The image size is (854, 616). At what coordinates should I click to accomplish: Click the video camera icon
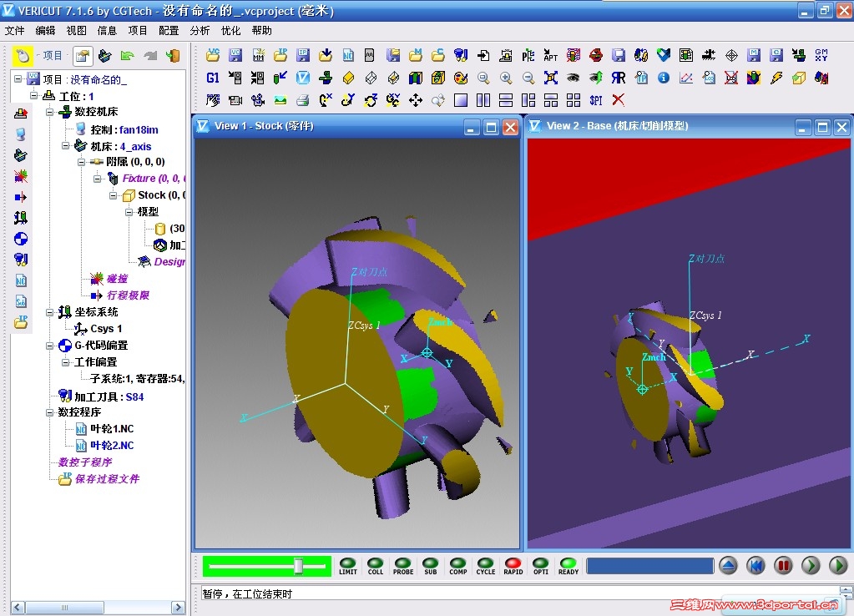click(235, 100)
